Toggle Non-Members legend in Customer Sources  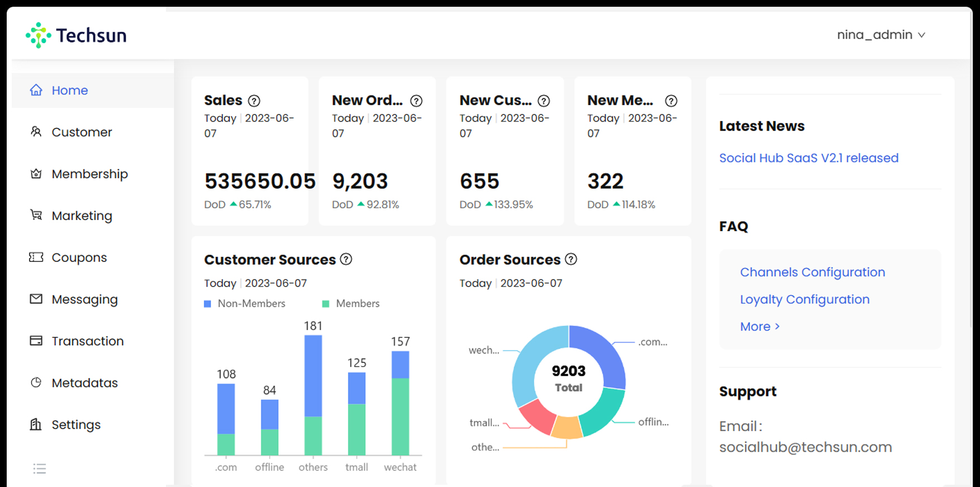[245, 304]
